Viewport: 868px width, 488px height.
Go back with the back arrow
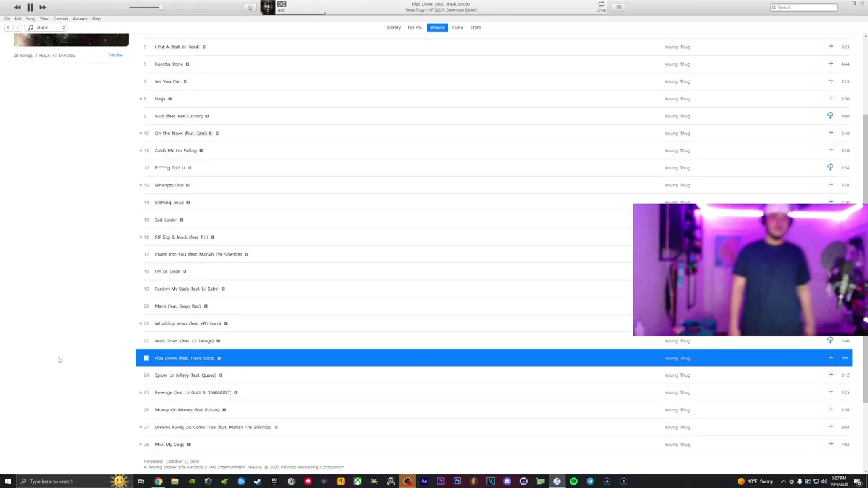[x=8, y=28]
